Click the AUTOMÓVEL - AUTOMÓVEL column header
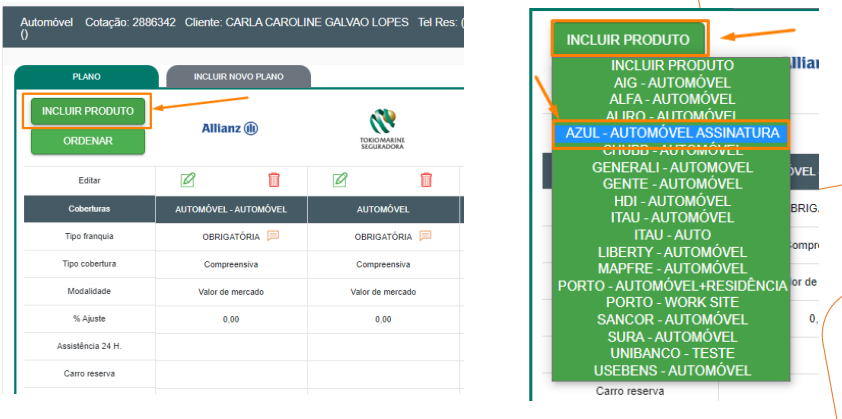 (x=231, y=209)
